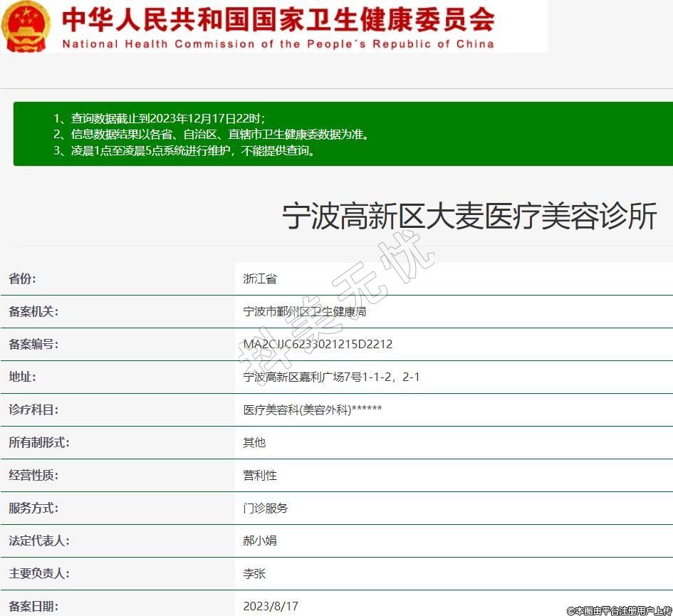Click the clinic title 宁波高新区大麦医疗美容诊所
The image size is (673, 616).
469,216
